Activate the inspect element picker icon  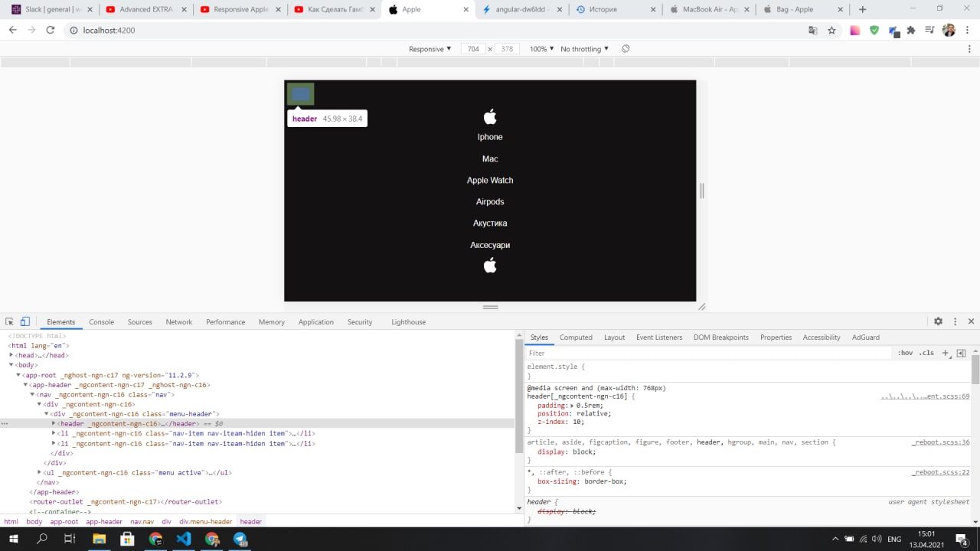tap(10, 321)
